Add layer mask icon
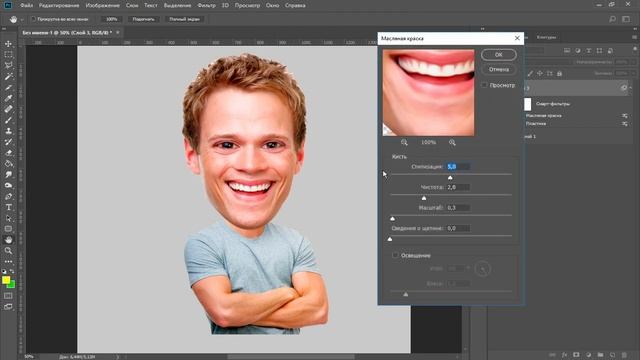Viewport: 640px width, 360px height. click(x=576, y=355)
